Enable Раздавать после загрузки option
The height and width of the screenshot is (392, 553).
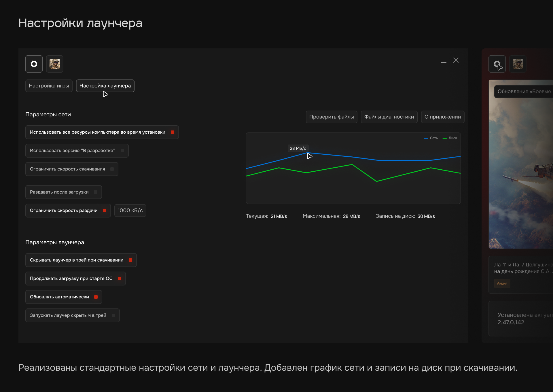pos(96,192)
